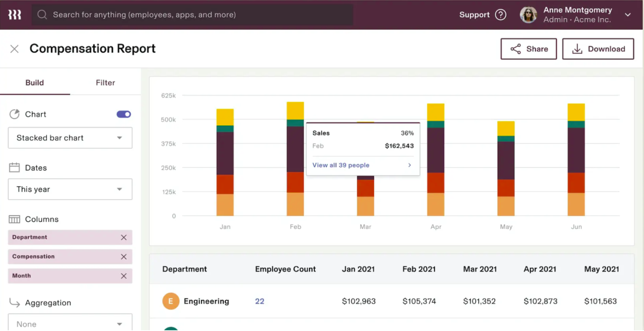Open the This year date dropdown

coord(70,189)
